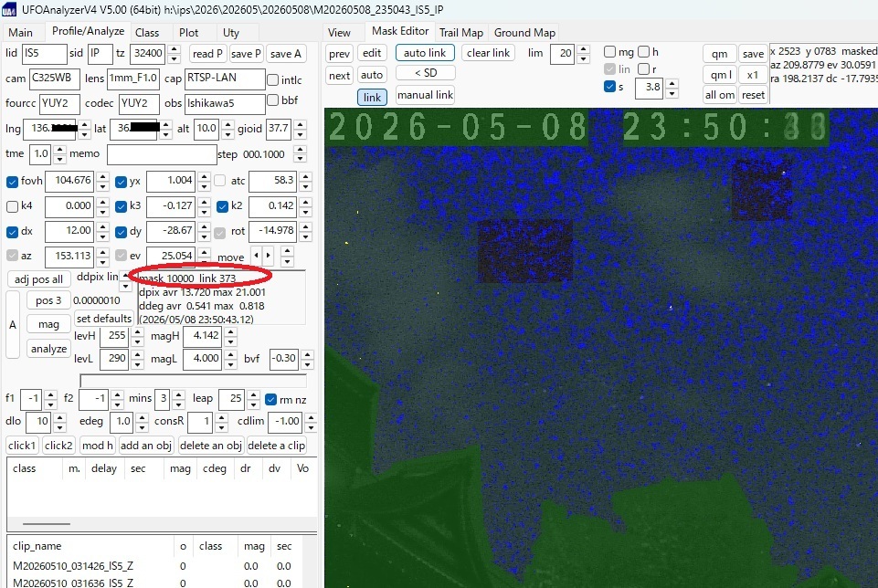Open the Uty tab
The width and height of the screenshot is (878, 588).
(231, 33)
